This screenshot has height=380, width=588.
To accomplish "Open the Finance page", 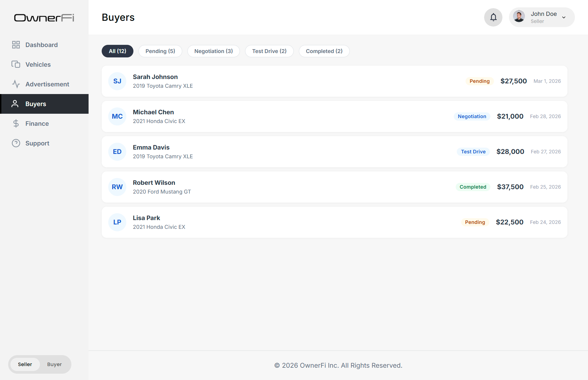I will pos(44,124).
